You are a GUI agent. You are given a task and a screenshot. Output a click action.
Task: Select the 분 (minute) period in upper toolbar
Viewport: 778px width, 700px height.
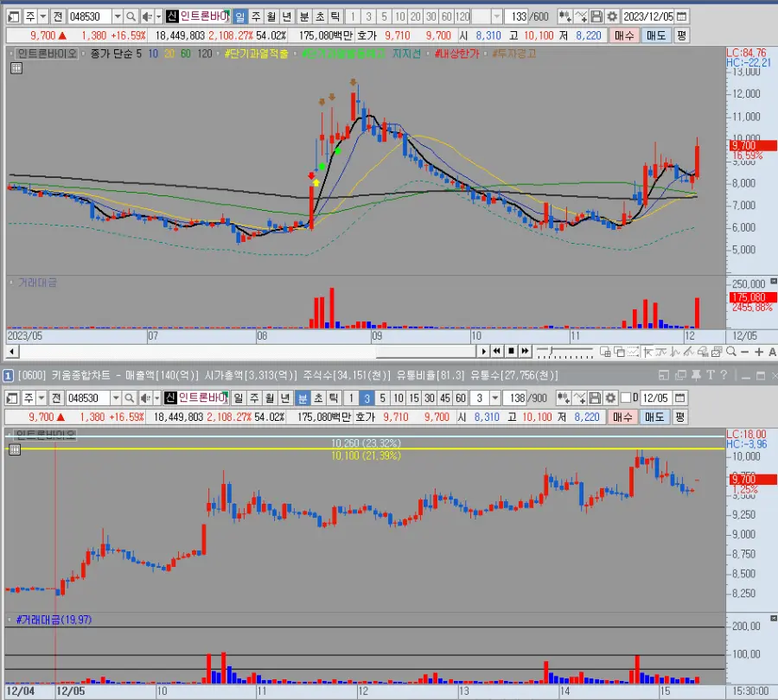click(x=304, y=17)
